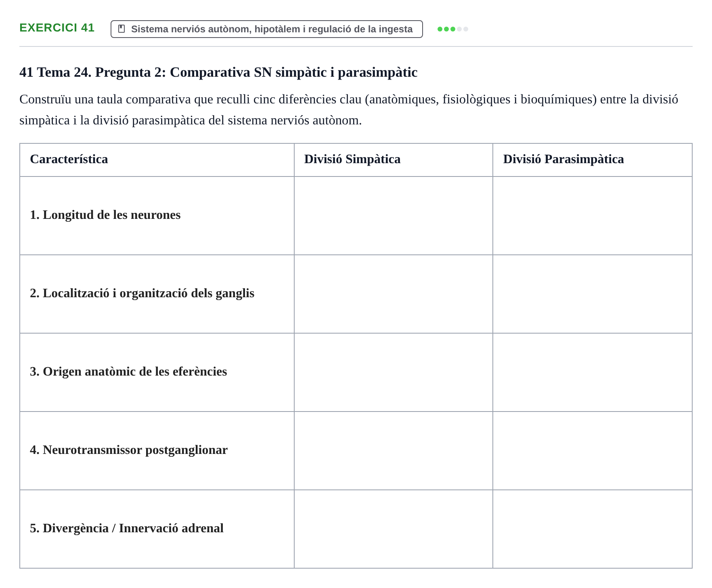This screenshot has width=712, height=588.
Task: Click the Simpàtica cell for Divergència / Innervació adrenal
Action: click(x=394, y=529)
